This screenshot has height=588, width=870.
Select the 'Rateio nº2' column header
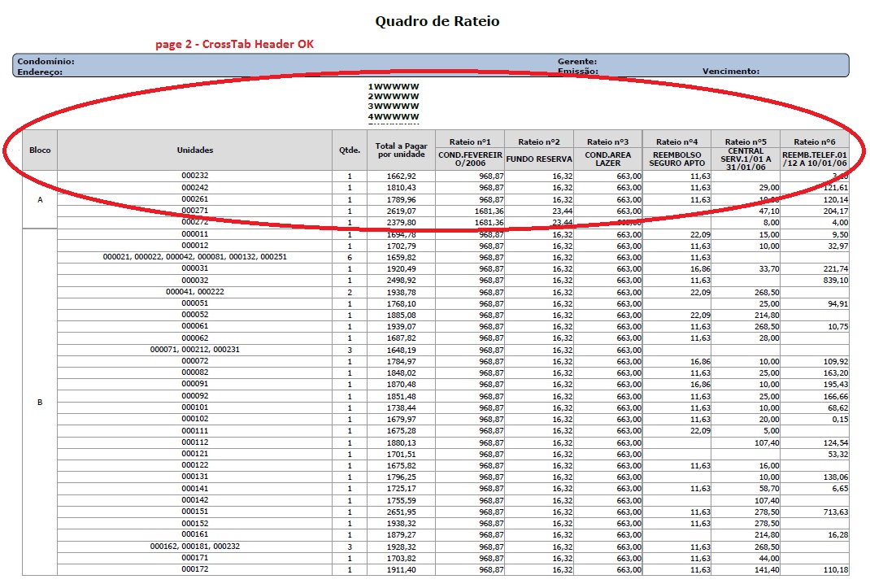pyautogui.click(x=539, y=142)
